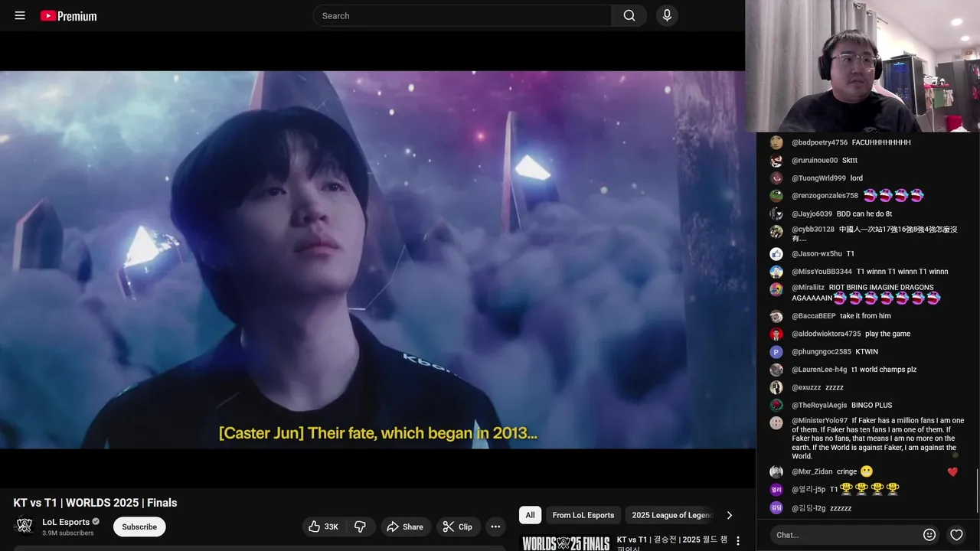Open the hamburger guide menu
The image size is (980, 551).
pyautogui.click(x=20, y=15)
